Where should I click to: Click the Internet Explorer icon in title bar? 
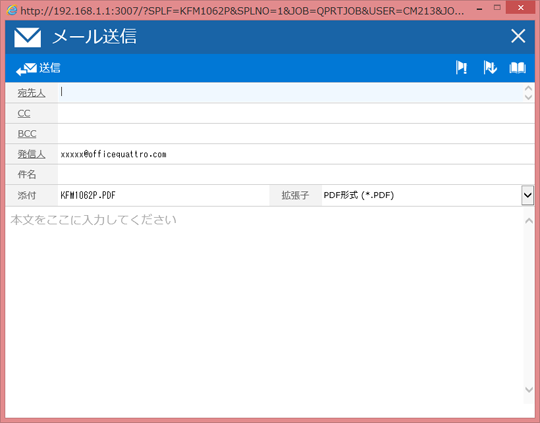pyautogui.click(x=12, y=10)
